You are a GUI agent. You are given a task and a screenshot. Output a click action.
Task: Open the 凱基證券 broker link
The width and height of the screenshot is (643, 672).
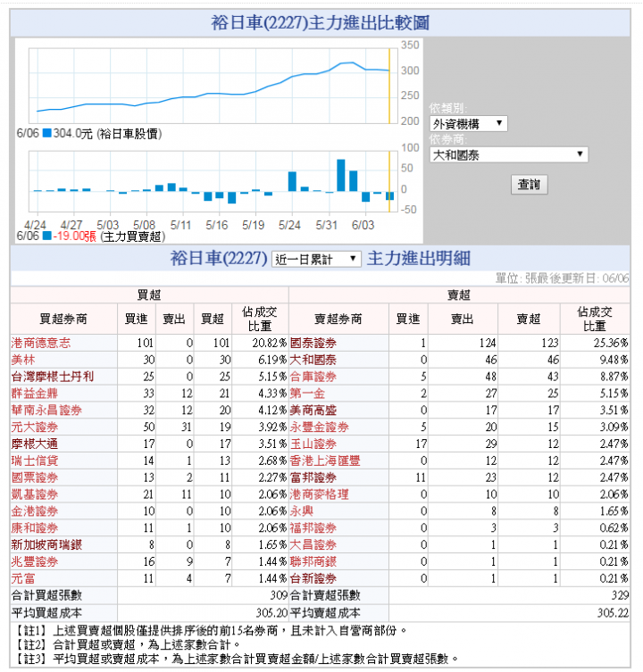pyautogui.click(x=35, y=494)
